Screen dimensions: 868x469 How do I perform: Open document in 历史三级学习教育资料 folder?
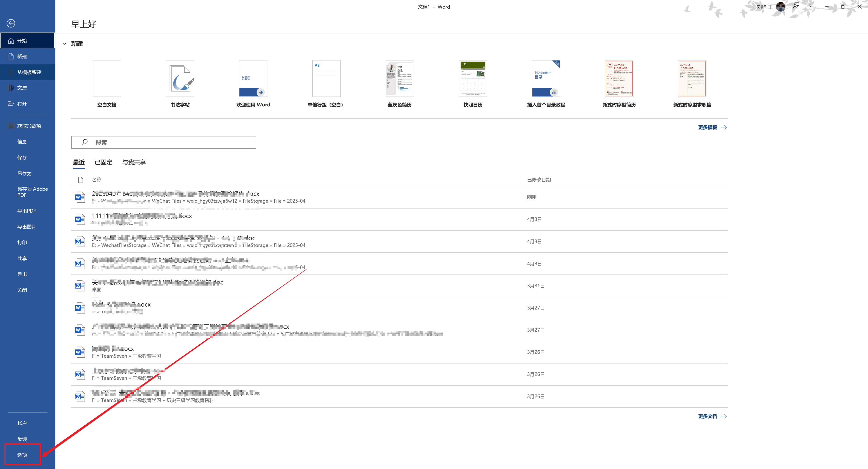tap(399, 397)
